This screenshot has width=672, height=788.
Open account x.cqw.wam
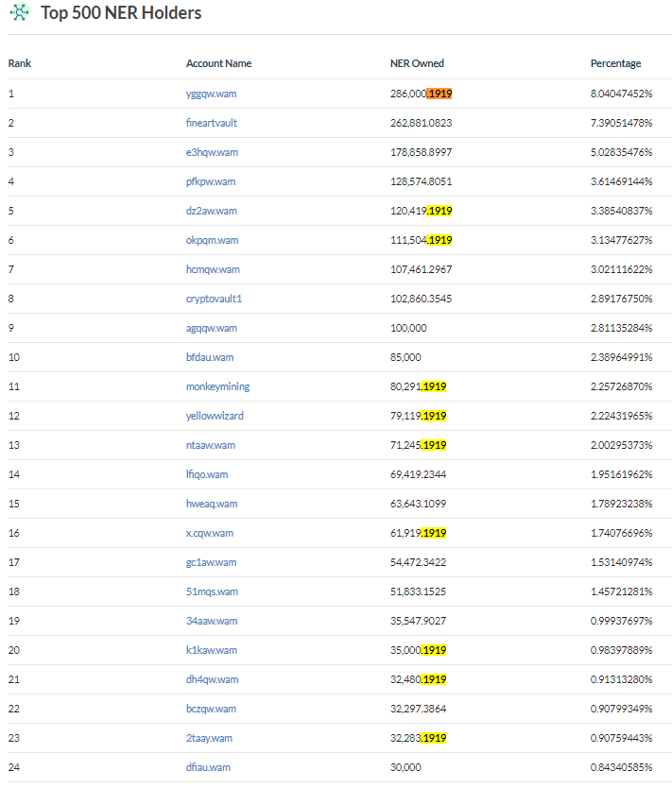tap(210, 533)
